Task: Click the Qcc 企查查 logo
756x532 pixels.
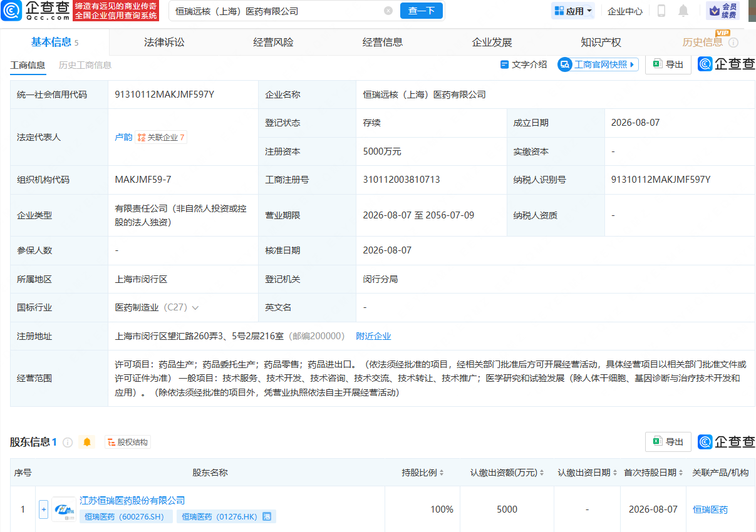Action: point(36,11)
